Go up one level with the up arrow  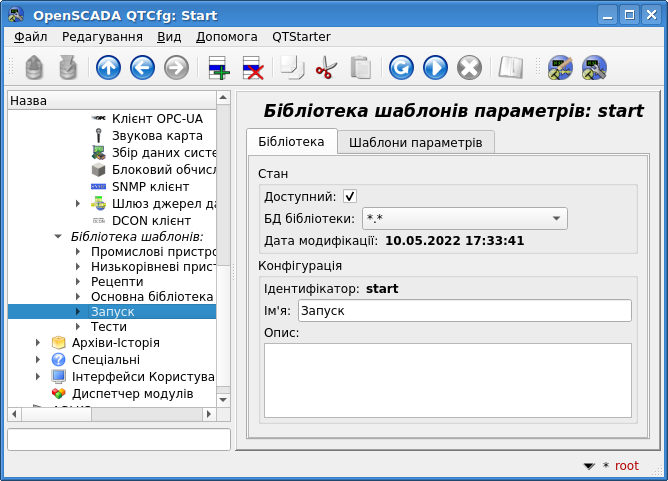(x=108, y=67)
